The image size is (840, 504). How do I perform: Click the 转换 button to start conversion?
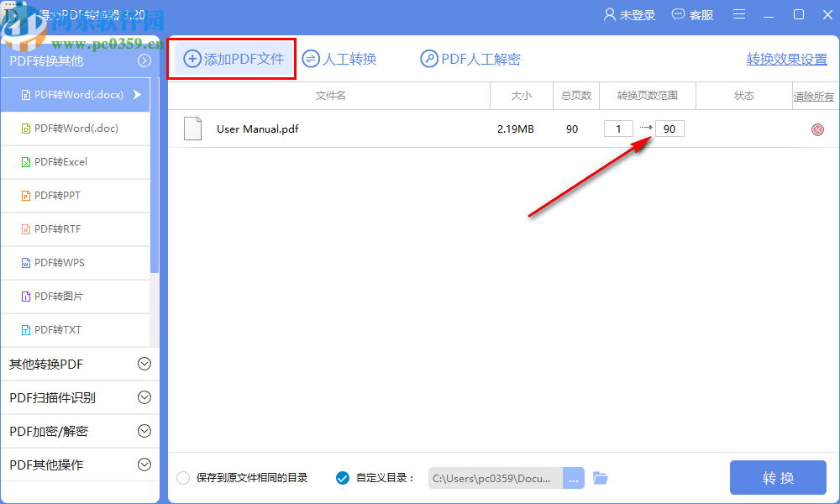point(778,477)
